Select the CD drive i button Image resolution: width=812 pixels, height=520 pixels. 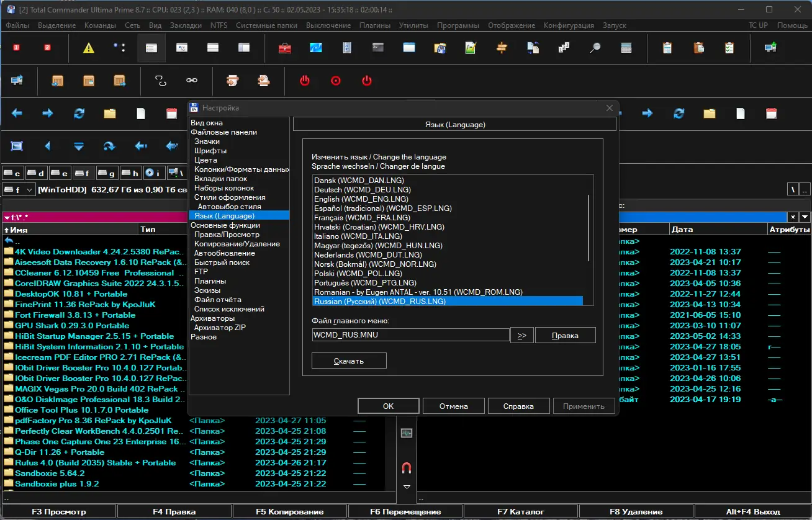pos(153,173)
